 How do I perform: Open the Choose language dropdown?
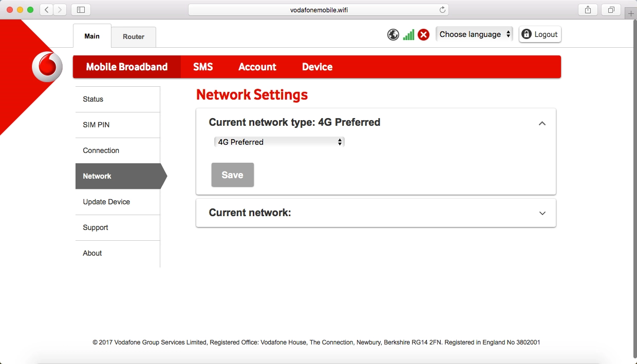(475, 34)
